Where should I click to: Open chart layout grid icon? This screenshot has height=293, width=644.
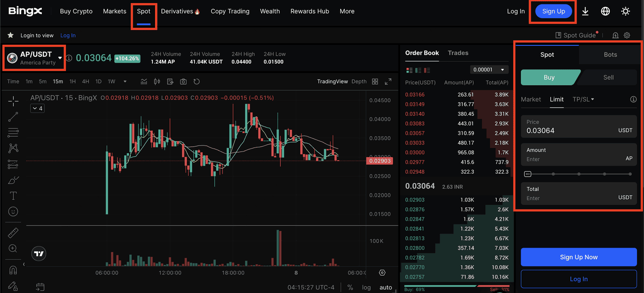375,82
